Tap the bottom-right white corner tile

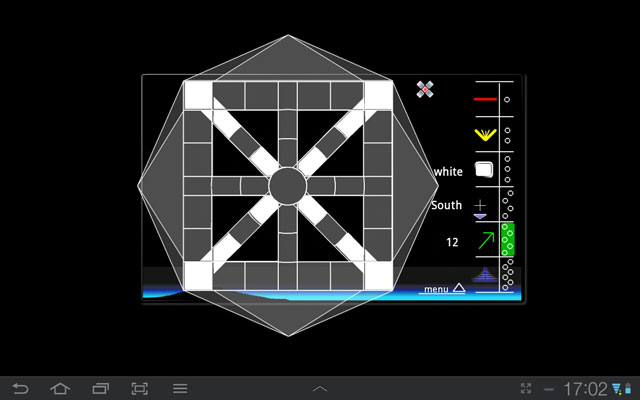click(378, 276)
